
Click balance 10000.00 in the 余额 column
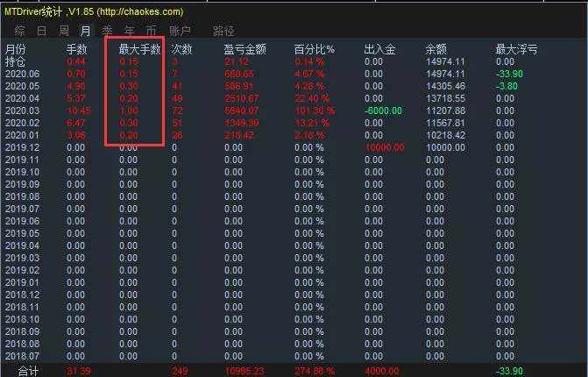point(445,147)
